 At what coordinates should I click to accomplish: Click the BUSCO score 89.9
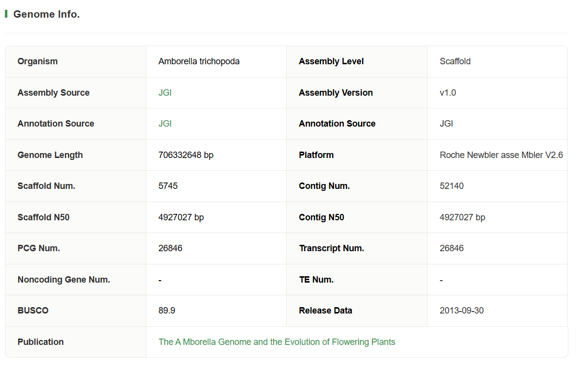[x=167, y=311]
